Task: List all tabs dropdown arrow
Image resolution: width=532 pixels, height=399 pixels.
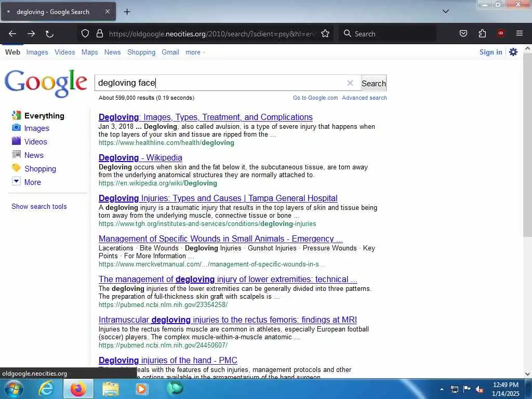Action: click(x=445, y=11)
